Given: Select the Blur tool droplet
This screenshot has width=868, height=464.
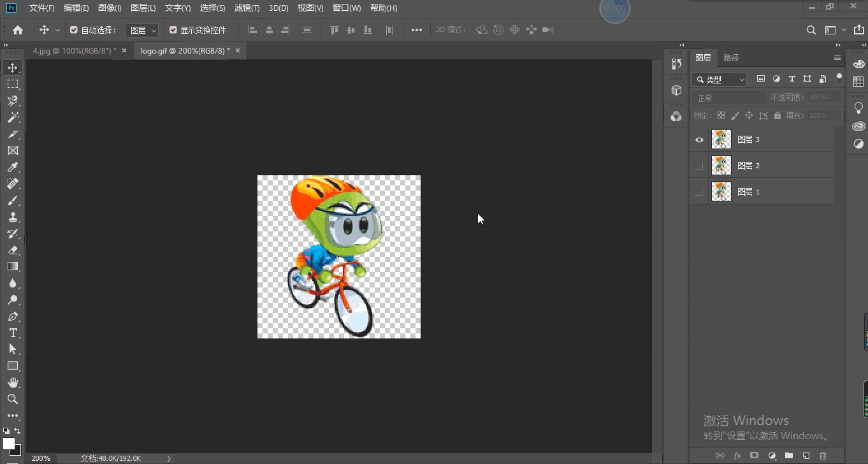Looking at the screenshot, I should click(13, 283).
